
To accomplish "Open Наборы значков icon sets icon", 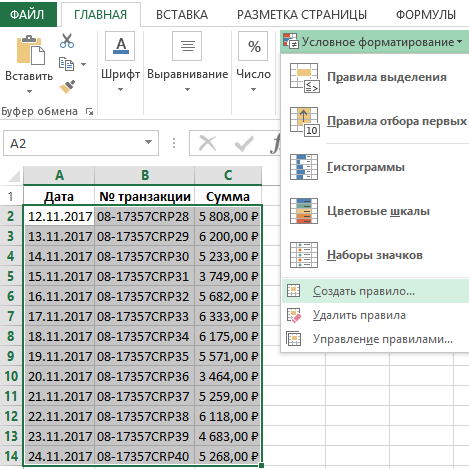I will (304, 255).
